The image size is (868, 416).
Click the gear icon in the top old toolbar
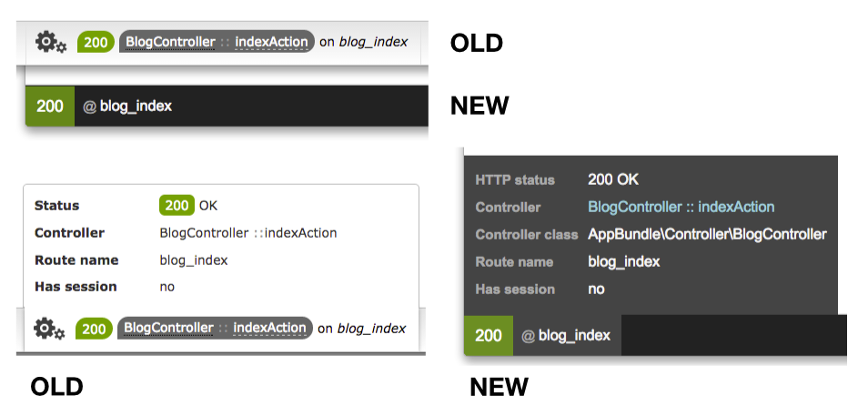(x=49, y=42)
